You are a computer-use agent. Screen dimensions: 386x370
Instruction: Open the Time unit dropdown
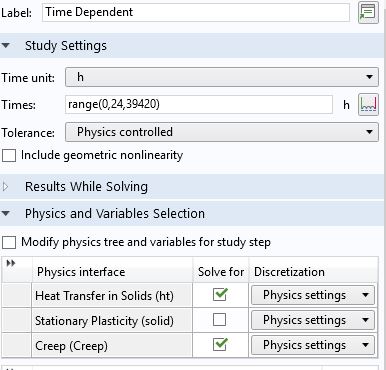(222, 77)
